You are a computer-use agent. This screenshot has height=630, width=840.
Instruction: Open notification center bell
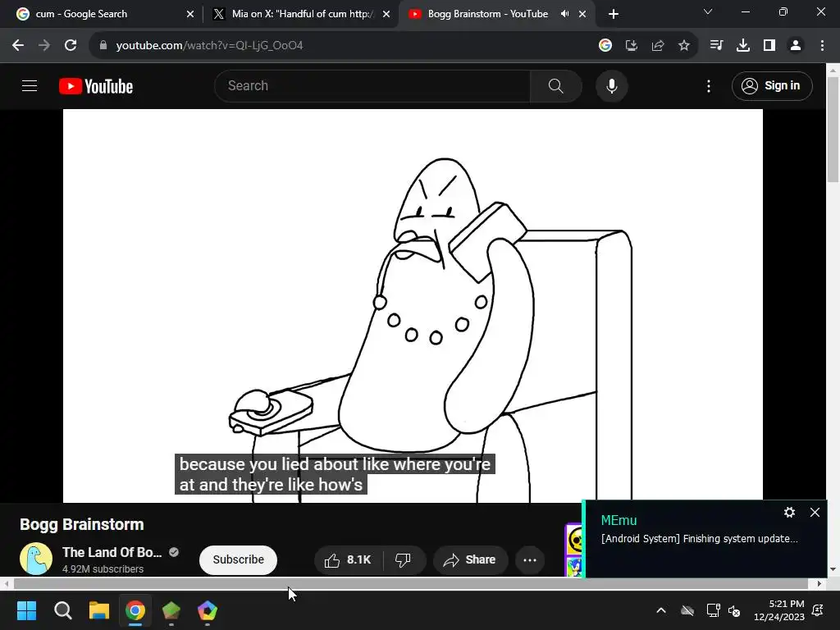(818, 610)
